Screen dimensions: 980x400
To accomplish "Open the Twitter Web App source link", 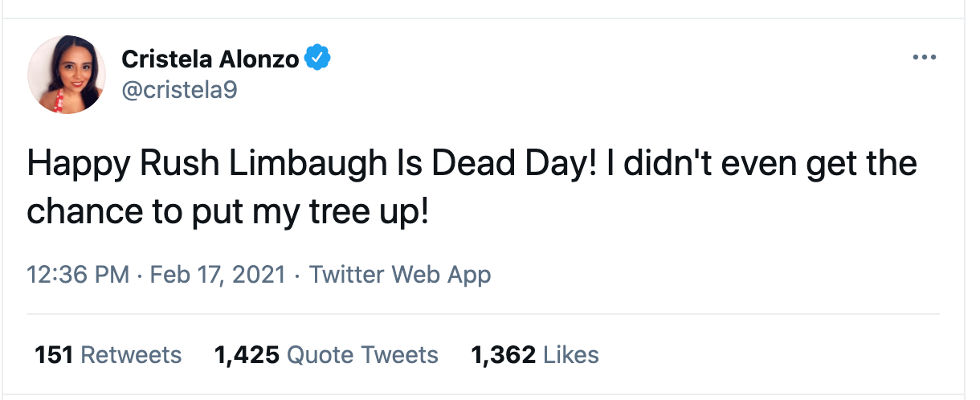I will tap(400, 275).
